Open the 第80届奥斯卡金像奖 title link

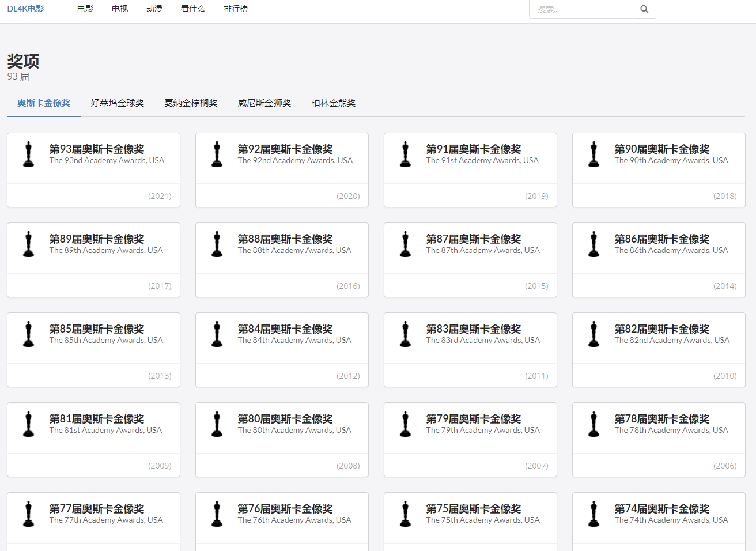(285, 418)
